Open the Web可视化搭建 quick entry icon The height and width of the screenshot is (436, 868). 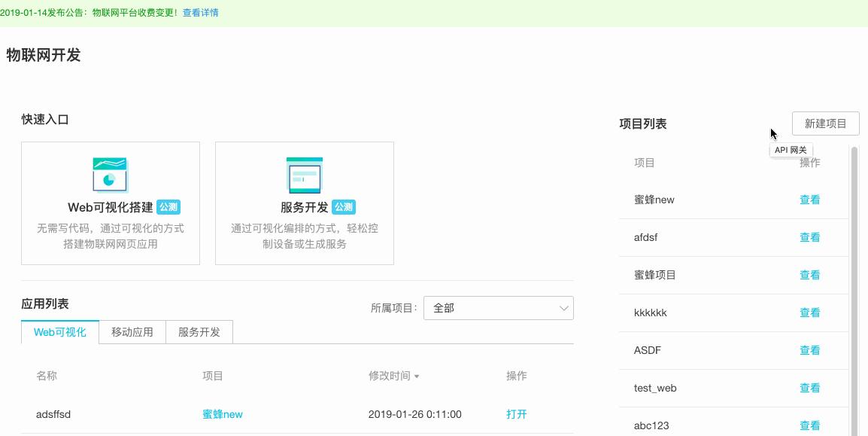pyautogui.click(x=110, y=174)
